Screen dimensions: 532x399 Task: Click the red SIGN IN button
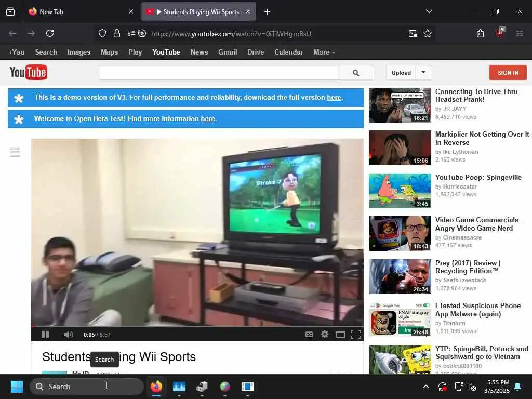click(508, 73)
